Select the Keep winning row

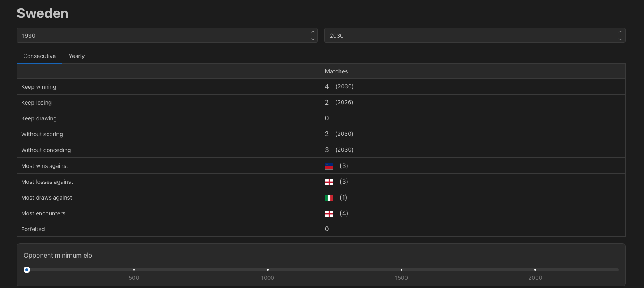321,87
